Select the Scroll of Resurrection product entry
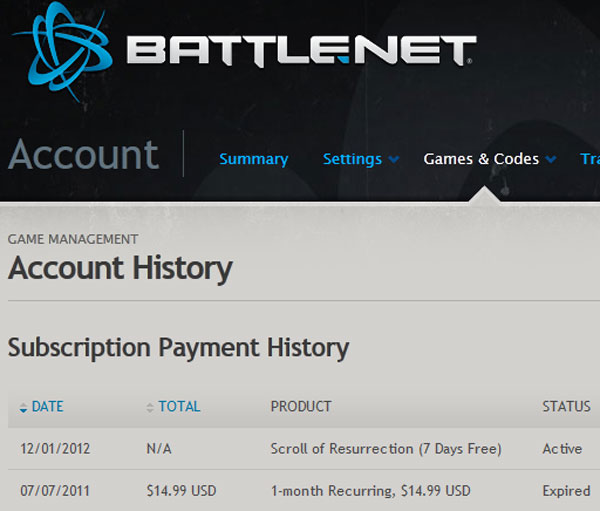Screen dimensions: 600x511 [x=386, y=448]
